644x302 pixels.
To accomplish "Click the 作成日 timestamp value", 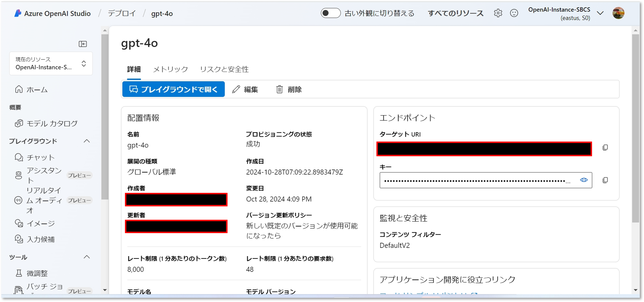I will 294,172.
